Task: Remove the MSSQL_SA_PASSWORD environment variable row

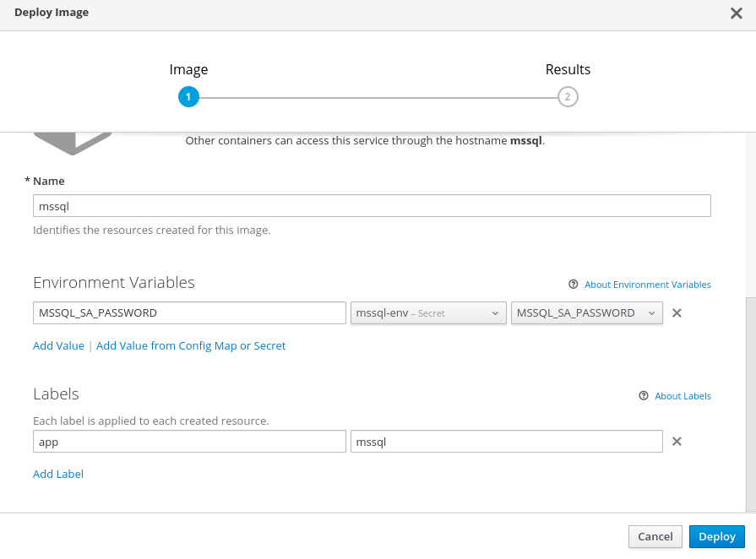Action: [677, 313]
